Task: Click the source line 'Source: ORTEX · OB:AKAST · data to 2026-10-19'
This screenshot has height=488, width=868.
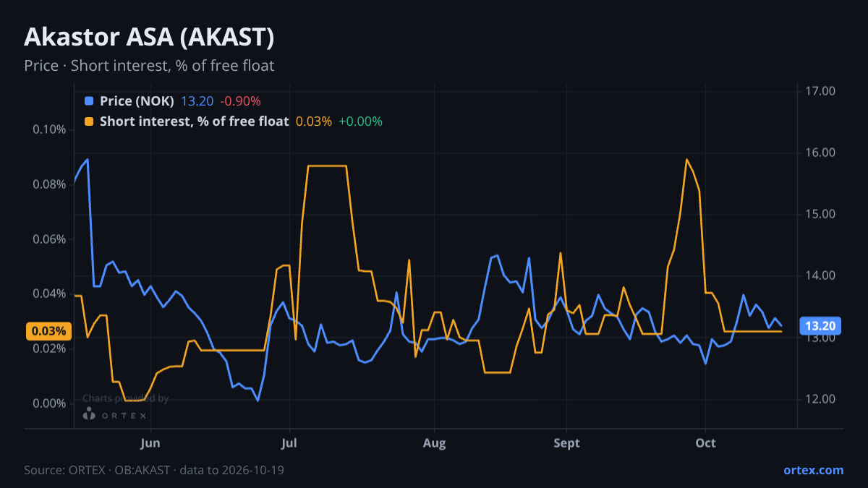Action: tap(154, 470)
